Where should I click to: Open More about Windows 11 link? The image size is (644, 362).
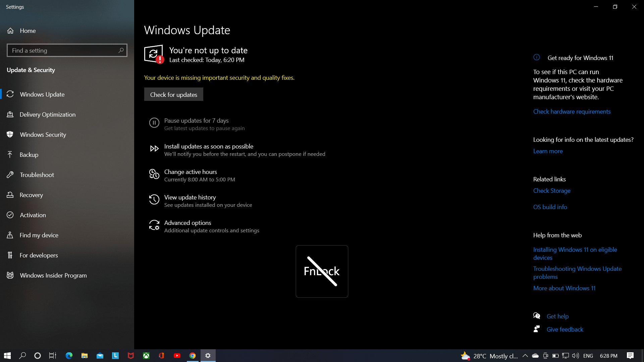tap(564, 288)
